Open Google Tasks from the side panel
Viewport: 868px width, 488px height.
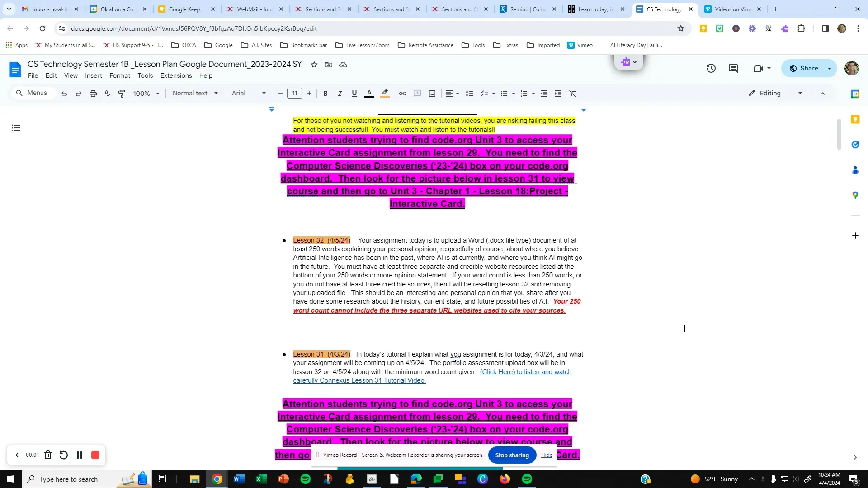coord(855,144)
